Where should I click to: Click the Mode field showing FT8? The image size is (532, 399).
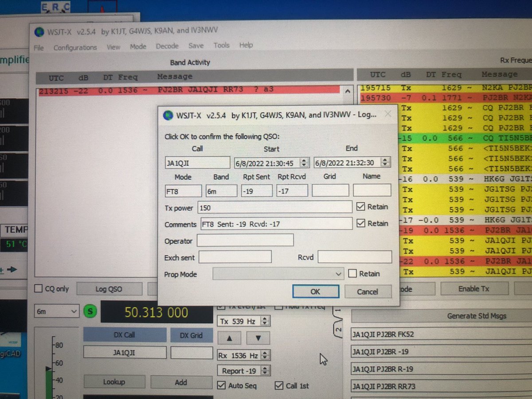click(x=183, y=191)
